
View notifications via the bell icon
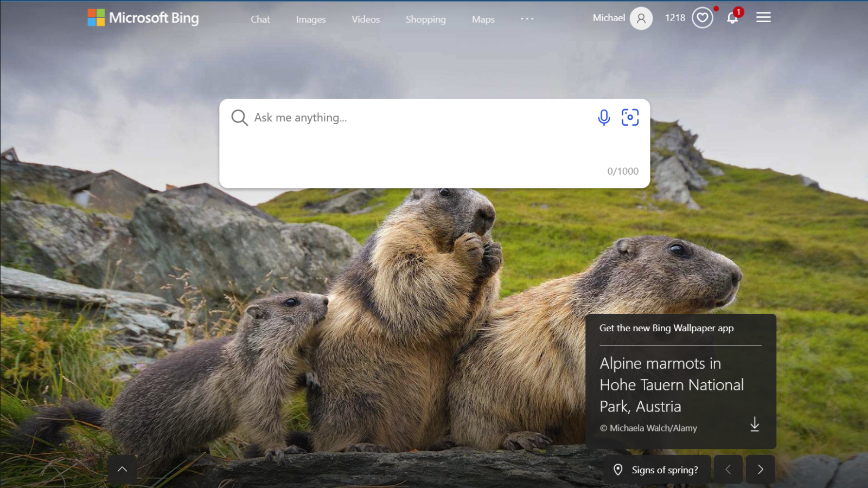click(732, 18)
